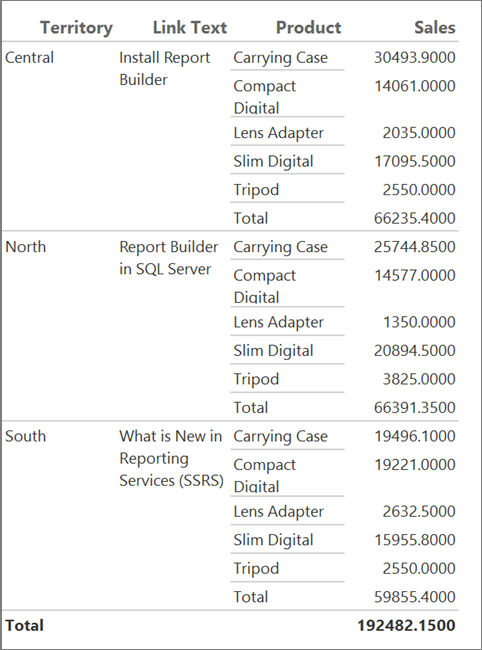482x650 pixels.
Task: Select sales value 20894.5000
Action: point(415,351)
